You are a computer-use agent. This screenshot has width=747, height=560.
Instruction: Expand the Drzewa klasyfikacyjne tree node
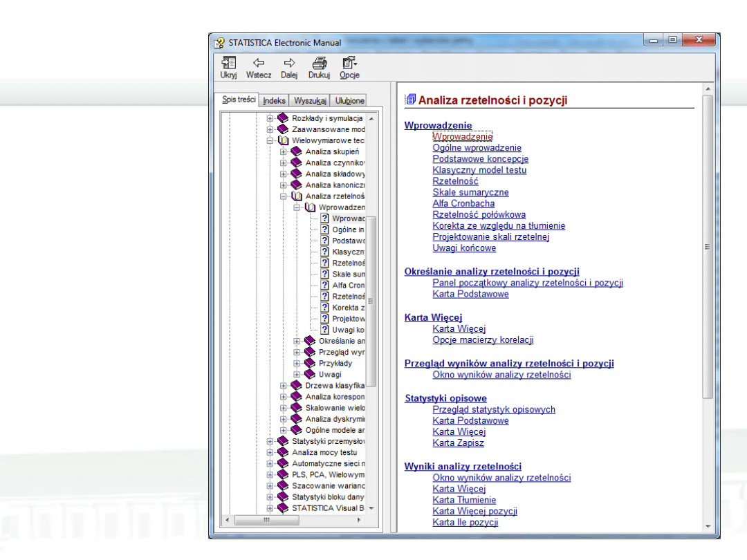click(284, 386)
